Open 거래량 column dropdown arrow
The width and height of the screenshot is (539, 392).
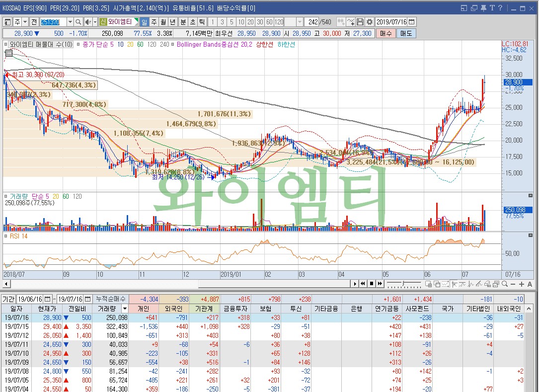125,309
